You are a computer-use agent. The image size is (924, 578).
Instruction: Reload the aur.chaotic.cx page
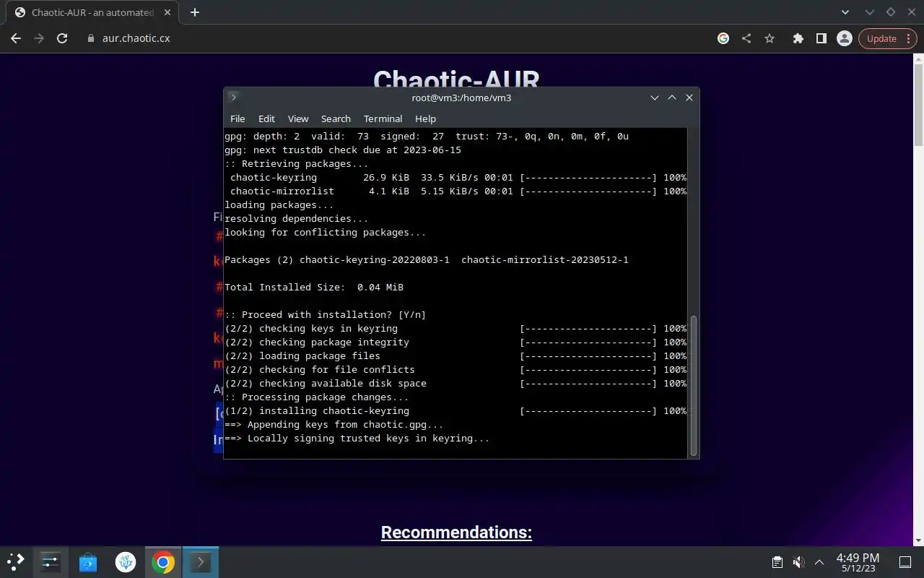62,38
